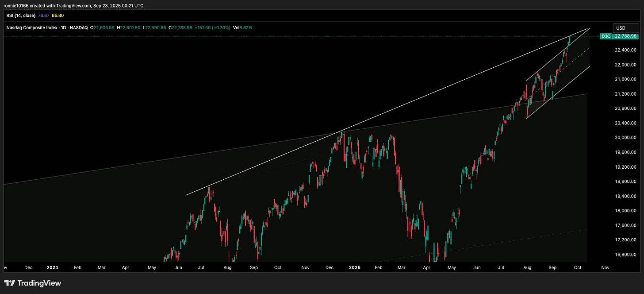Click the 22,400.00 price axis label

tap(625, 50)
